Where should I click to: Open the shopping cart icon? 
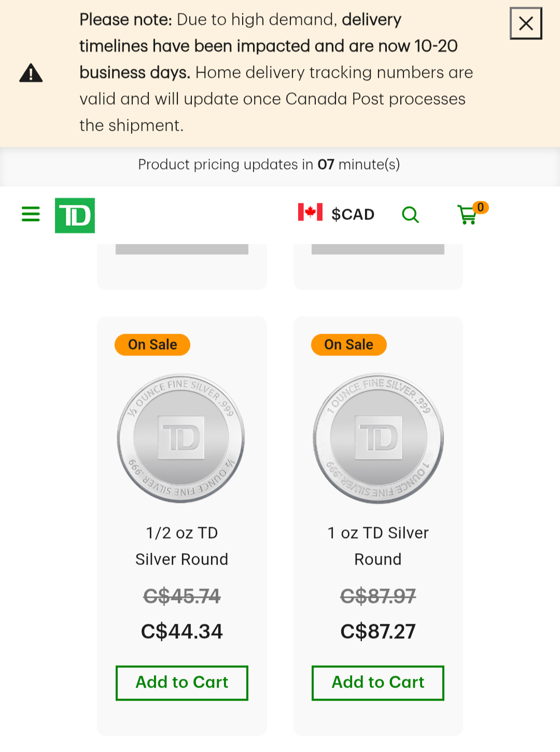click(467, 214)
